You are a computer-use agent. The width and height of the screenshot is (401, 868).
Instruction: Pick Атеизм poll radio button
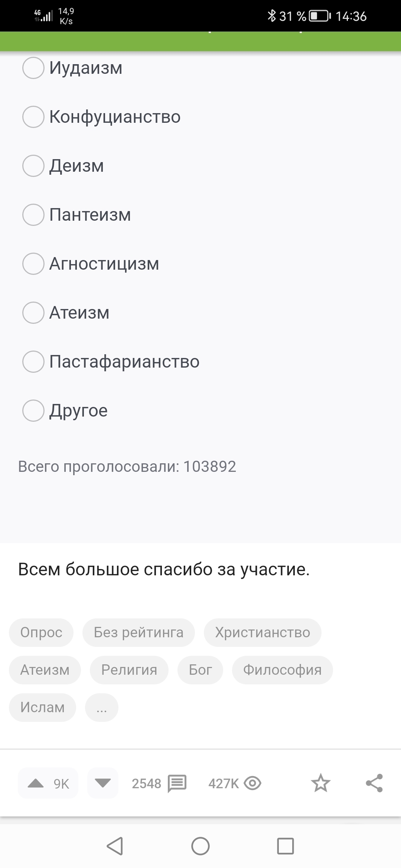pos(33,313)
